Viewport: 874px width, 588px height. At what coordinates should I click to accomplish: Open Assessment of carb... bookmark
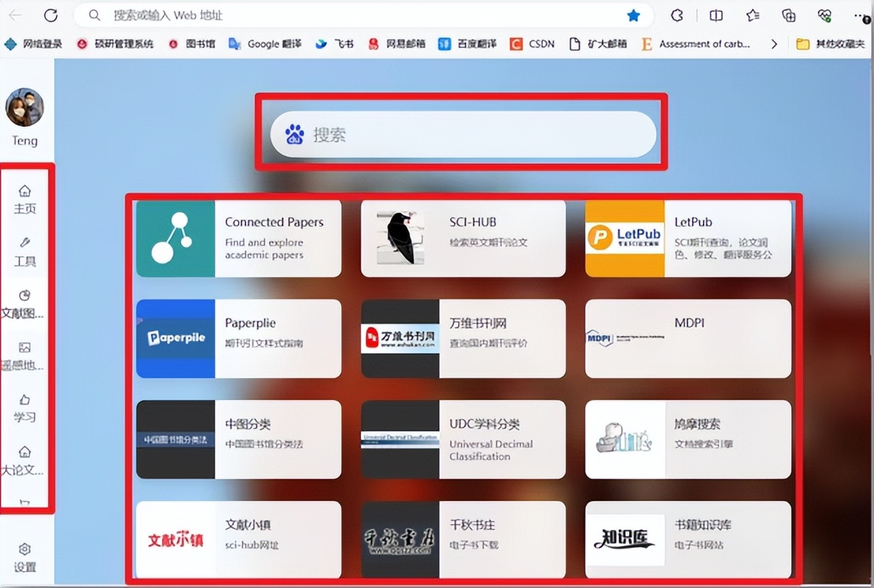pos(696,44)
